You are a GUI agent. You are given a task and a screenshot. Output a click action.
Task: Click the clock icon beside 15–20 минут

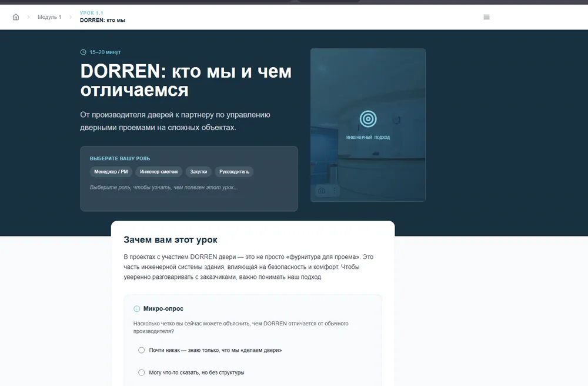[83, 52]
